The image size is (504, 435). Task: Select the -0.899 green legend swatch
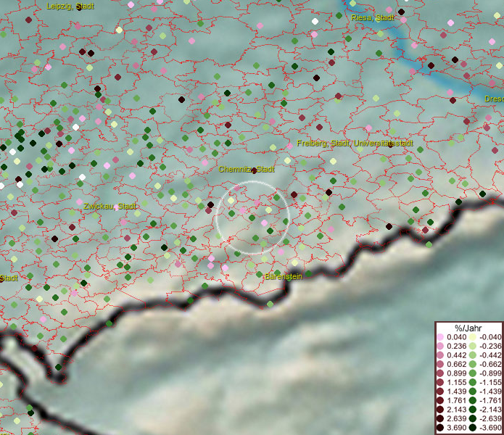coord(473,373)
